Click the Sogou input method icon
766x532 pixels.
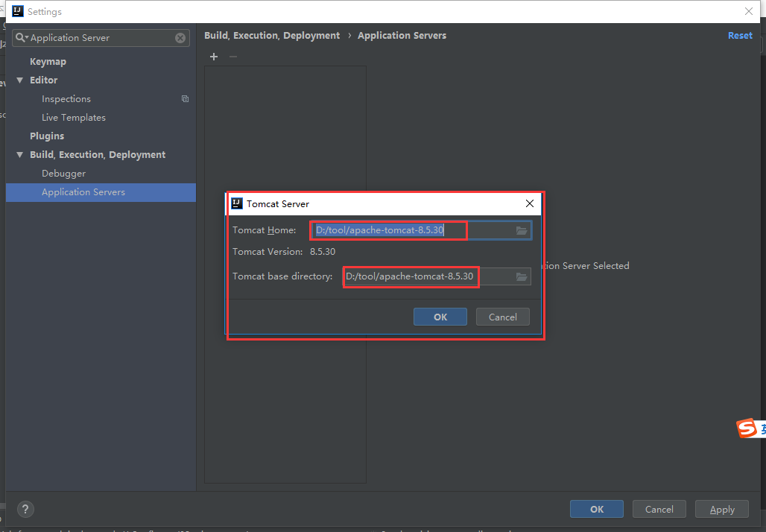pos(747,428)
